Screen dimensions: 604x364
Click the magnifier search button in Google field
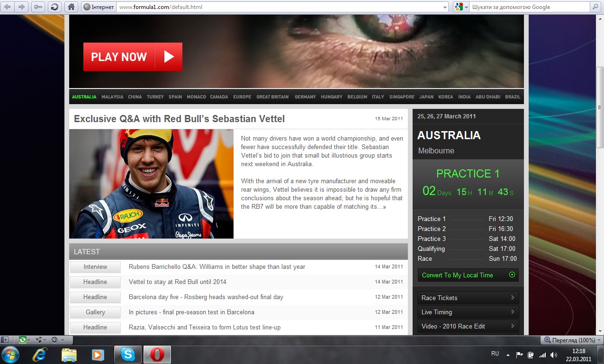(595, 7)
